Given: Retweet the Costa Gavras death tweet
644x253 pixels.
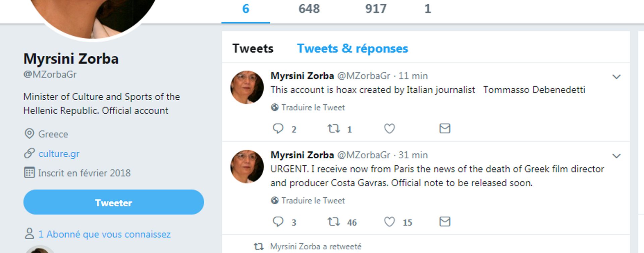Looking at the screenshot, I should (334, 222).
